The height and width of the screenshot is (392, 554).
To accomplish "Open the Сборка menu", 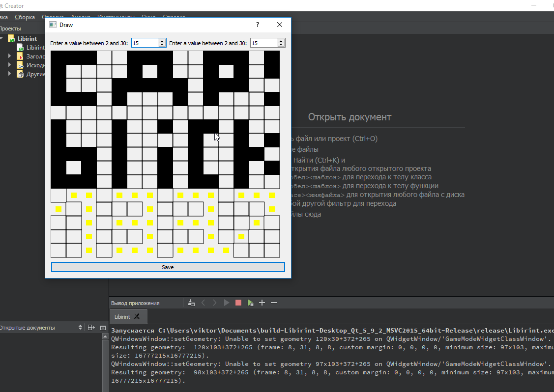I will pyautogui.click(x=25, y=17).
